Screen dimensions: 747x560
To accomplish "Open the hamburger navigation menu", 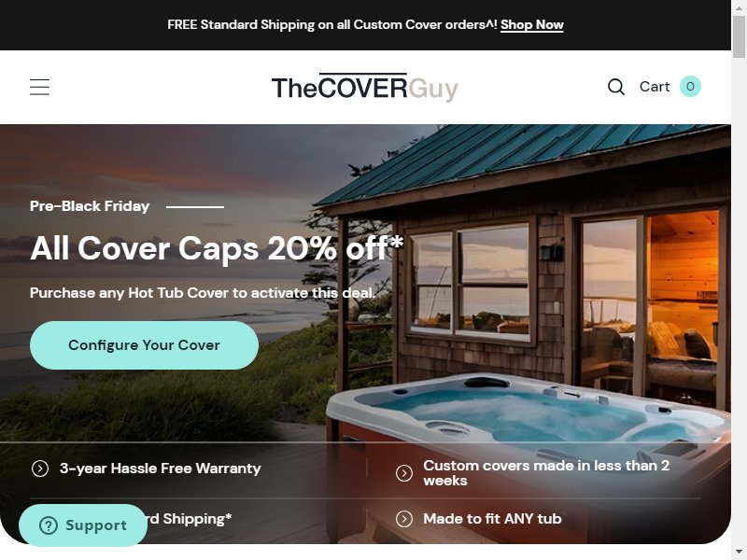I will pos(39,87).
